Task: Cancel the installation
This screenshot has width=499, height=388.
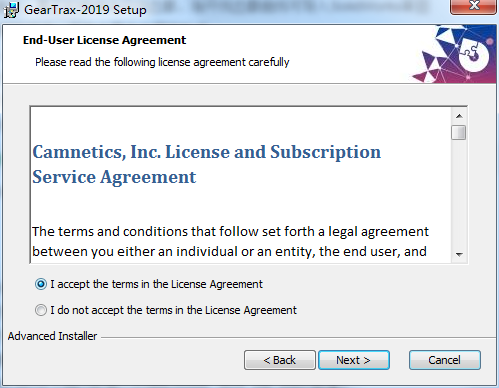Action: click(x=445, y=360)
